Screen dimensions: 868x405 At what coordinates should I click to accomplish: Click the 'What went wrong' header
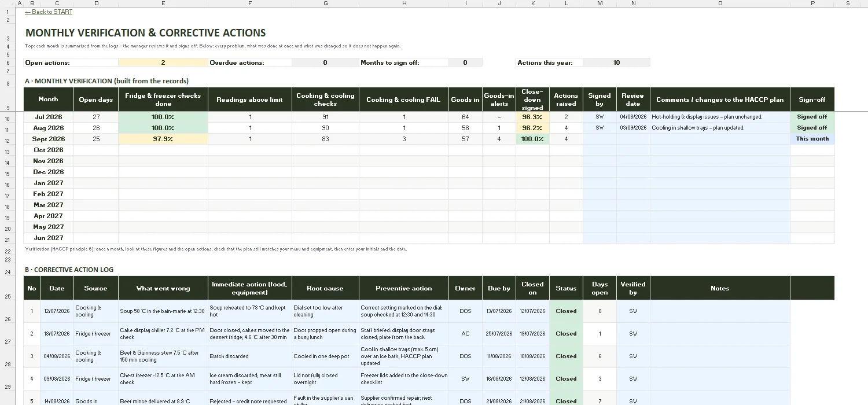click(x=163, y=288)
